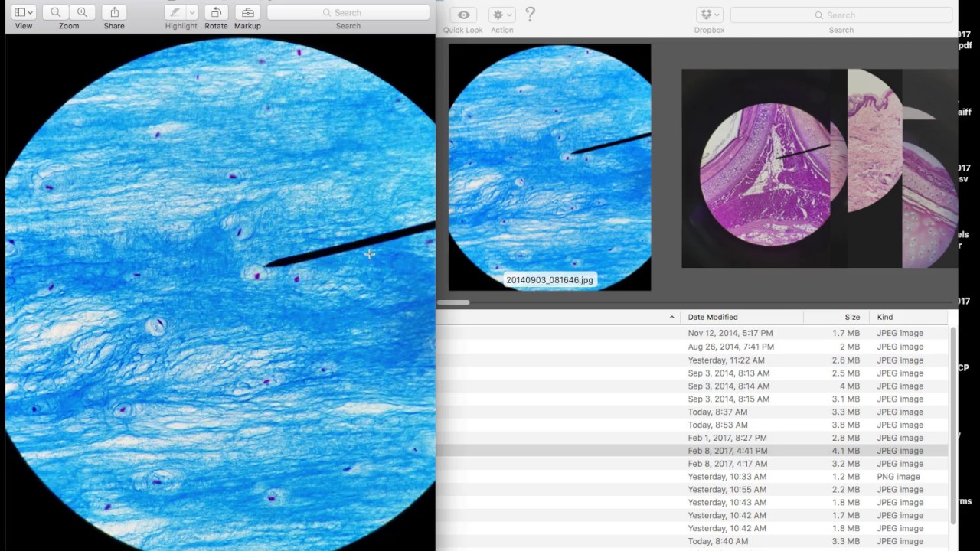
Task: Click the 2 MB size cell
Action: [x=850, y=347]
